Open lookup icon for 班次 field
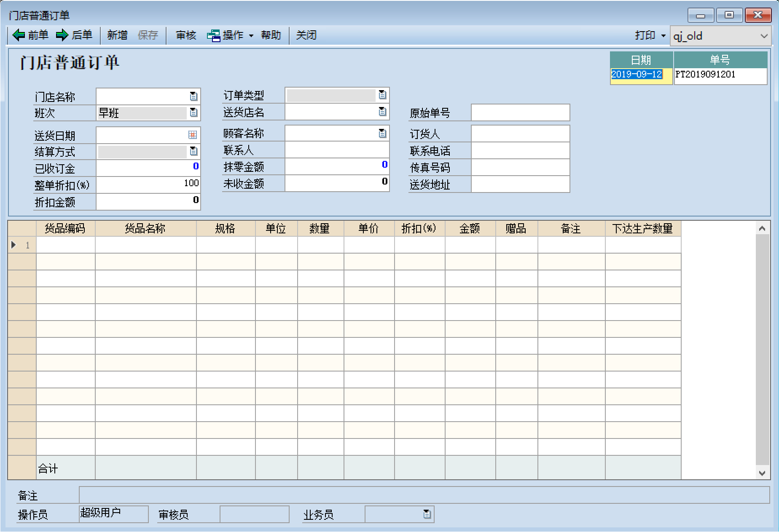 click(x=193, y=112)
